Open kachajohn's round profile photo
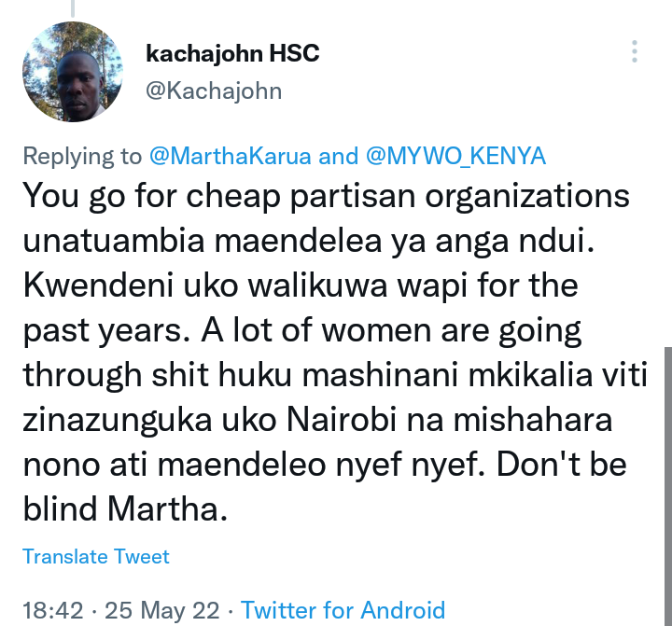The width and height of the screenshot is (672, 626). point(73,72)
